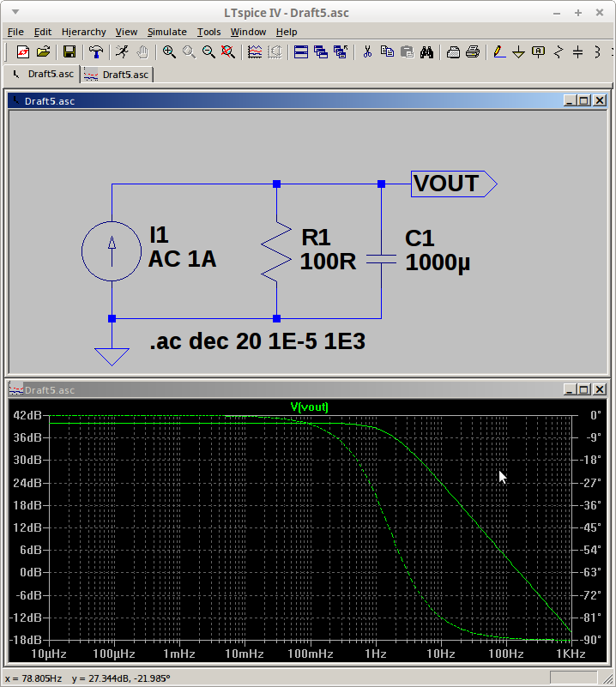Click the Close All Windows icon
This screenshot has height=687, width=616.
pyautogui.click(x=341, y=52)
